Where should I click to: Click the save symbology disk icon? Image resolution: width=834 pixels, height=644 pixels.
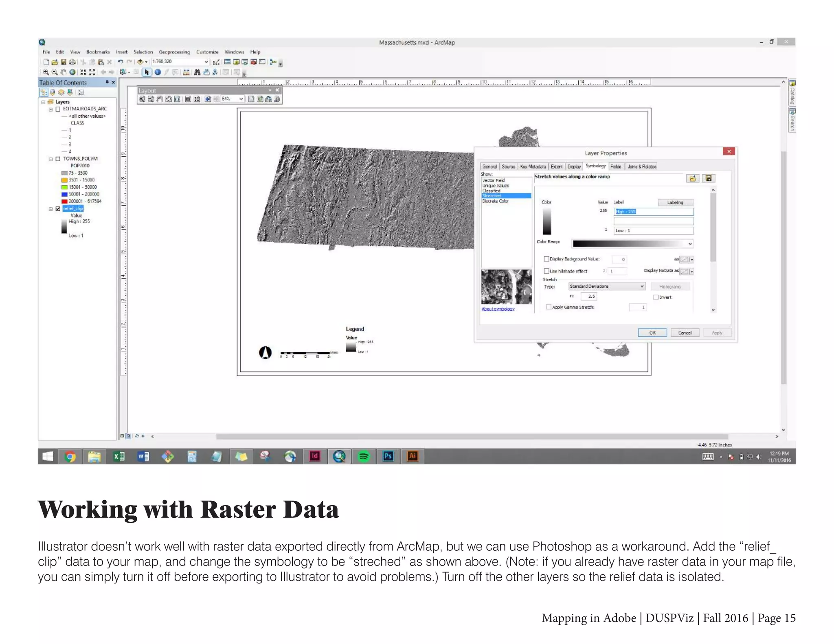click(709, 178)
